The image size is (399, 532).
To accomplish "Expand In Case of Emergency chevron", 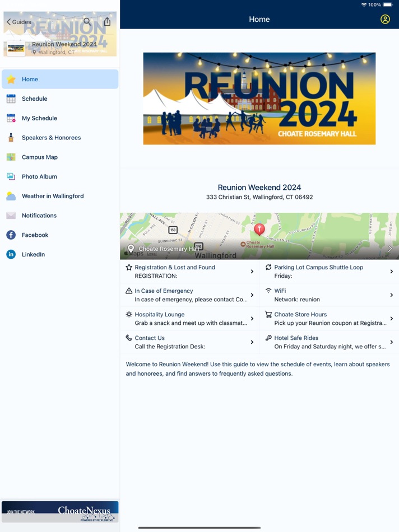I will (252, 295).
